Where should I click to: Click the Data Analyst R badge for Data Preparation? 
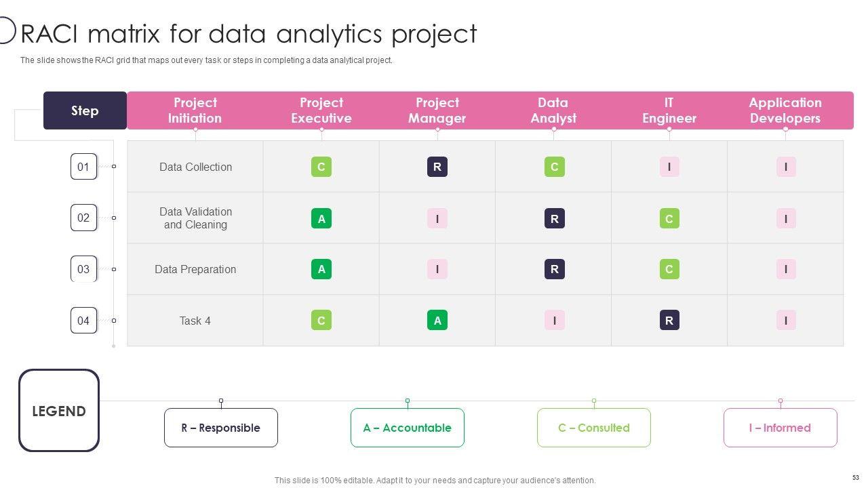(554, 269)
